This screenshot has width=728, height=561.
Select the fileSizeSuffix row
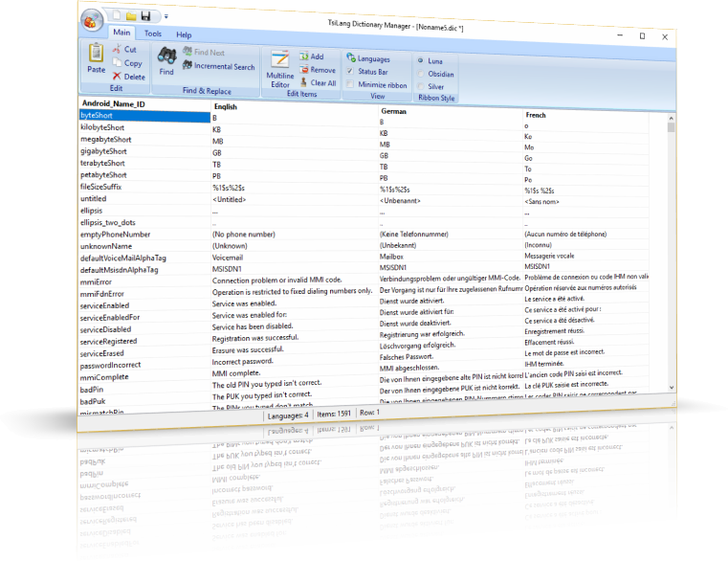[144, 187]
